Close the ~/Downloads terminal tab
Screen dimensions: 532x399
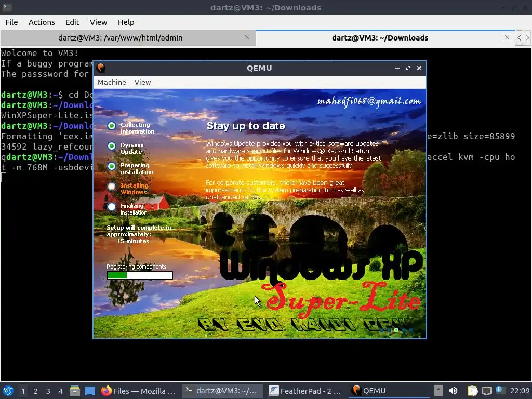507,37
